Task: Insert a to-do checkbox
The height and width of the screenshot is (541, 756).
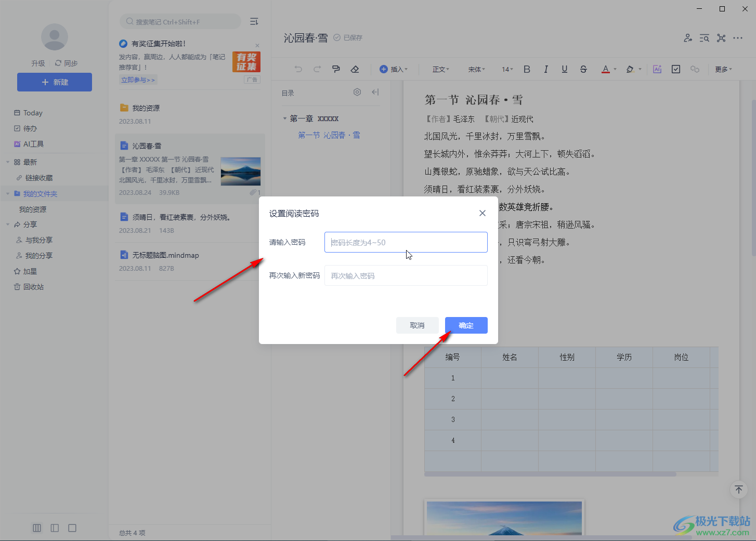Action: click(676, 69)
